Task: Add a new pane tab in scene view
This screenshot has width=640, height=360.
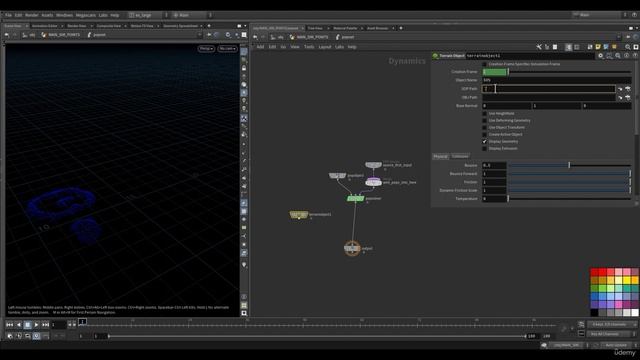Action: tap(209, 26)
